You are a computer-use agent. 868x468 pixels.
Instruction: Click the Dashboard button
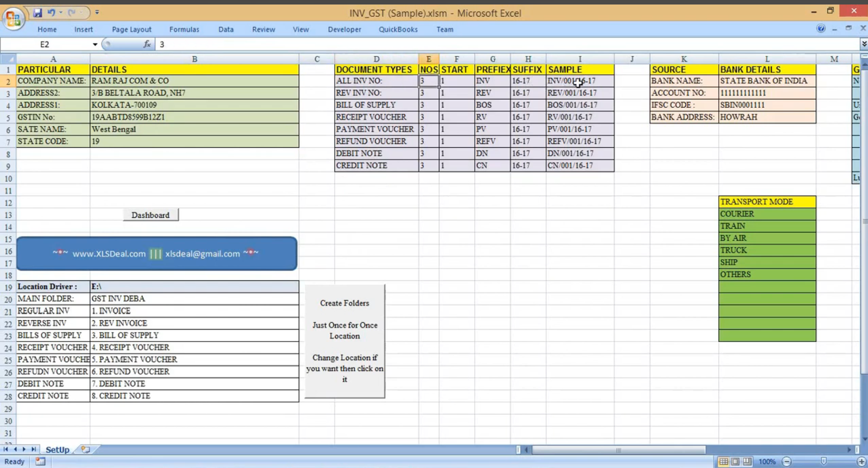tap(150, 215)
